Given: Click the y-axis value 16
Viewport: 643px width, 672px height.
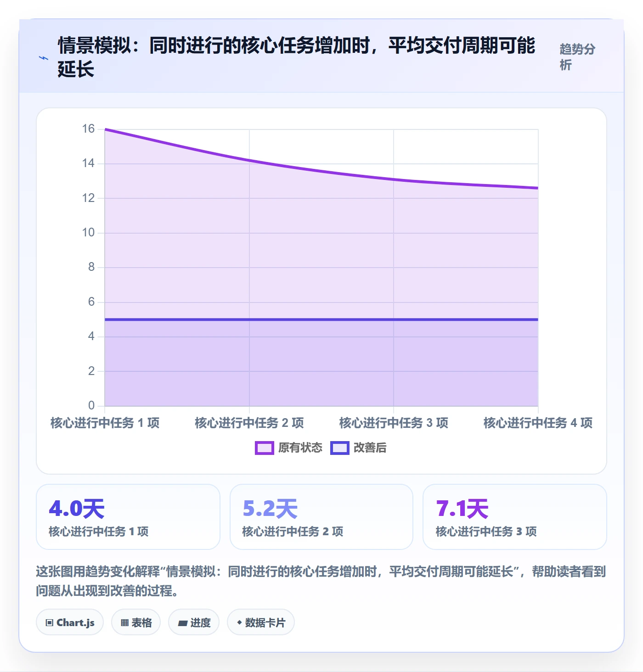Looking at the screenshot, I should (88, 129).
